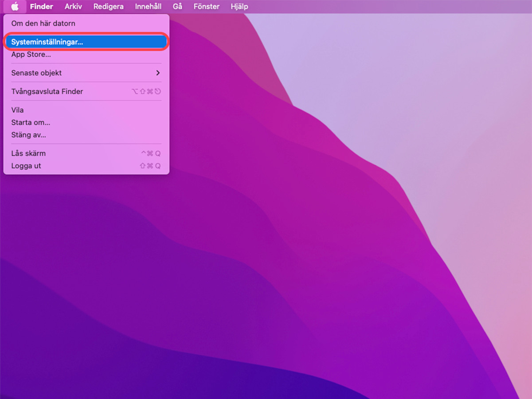Open the Apple logo menu
Screen dimensions: 532x399
tap(15, 7)
